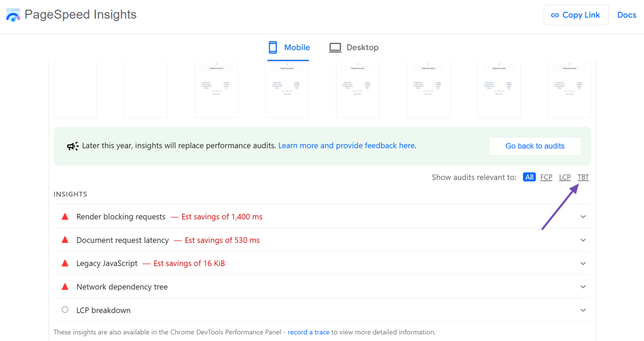This screenshot has height=341, width=644.
Task: Click the Copy Link button
Action: (x=576, y=15)
